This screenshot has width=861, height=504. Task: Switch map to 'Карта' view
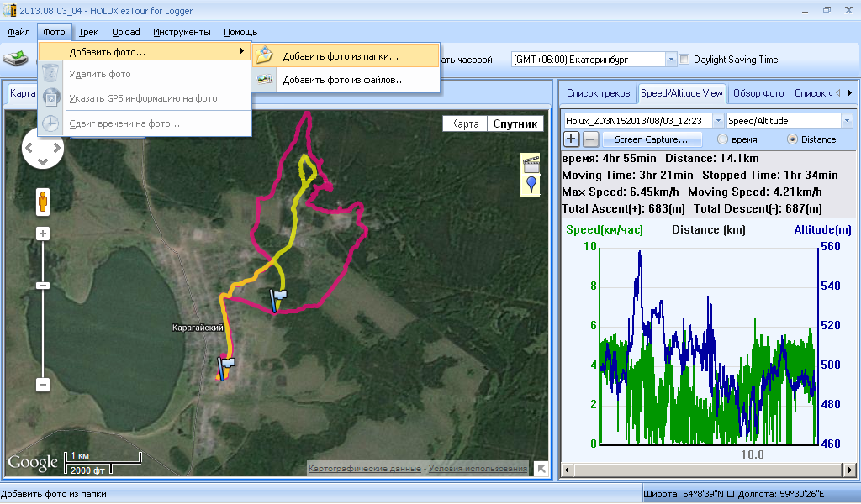coord(464,124)
